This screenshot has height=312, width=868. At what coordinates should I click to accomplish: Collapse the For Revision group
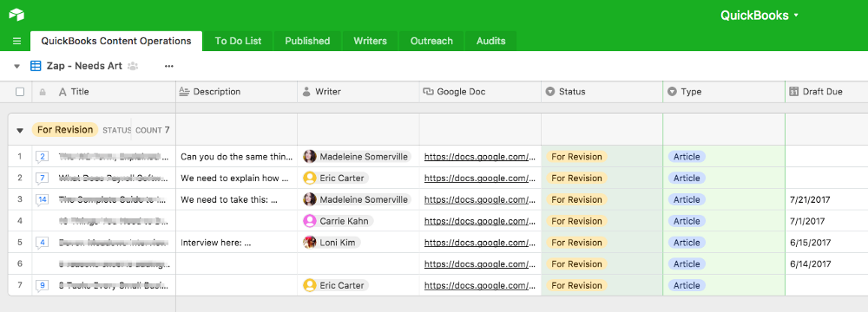20,131
